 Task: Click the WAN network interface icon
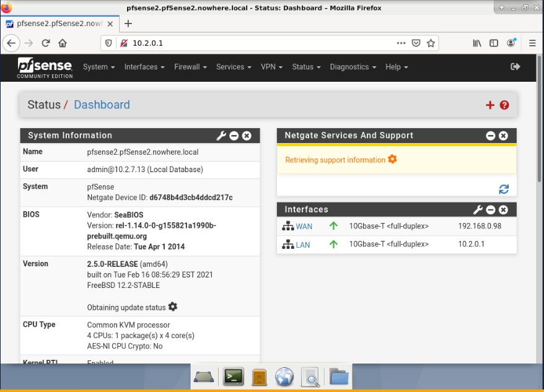point(288,226)
